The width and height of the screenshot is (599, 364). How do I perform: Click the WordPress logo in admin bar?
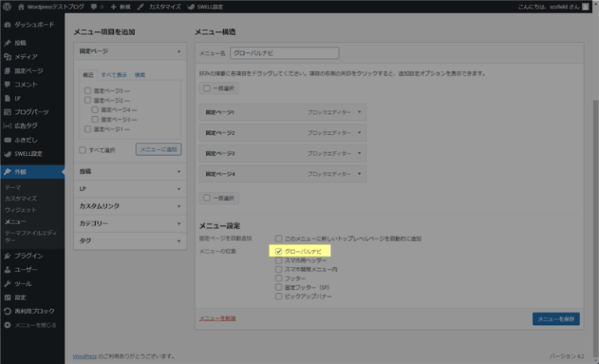click(7, 6)
